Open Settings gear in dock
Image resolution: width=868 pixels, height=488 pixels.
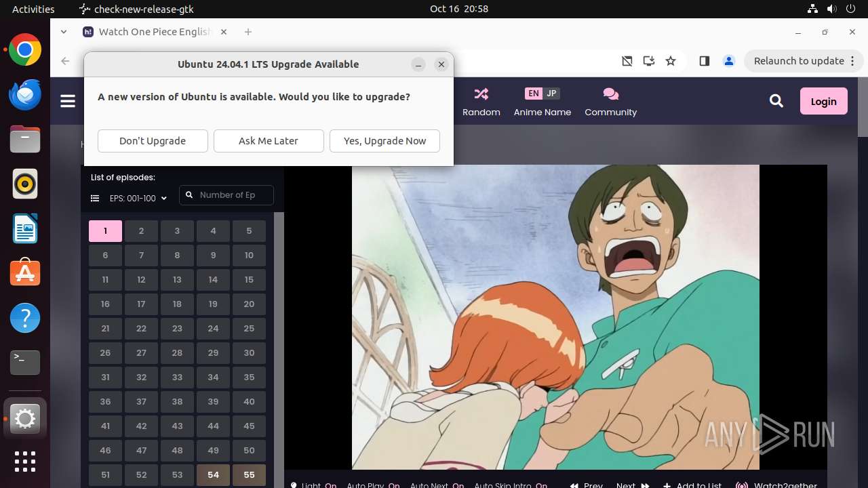25,420
